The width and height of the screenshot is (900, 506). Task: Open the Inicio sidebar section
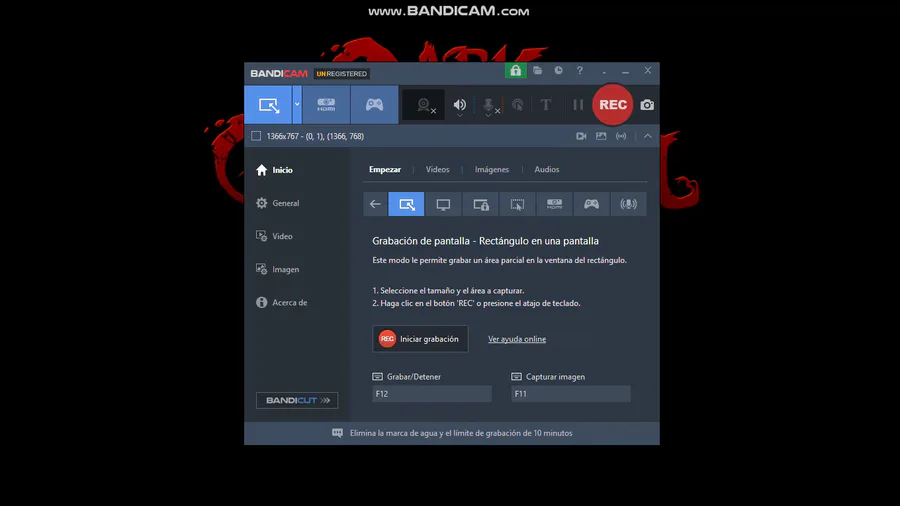tap(274, 170)
